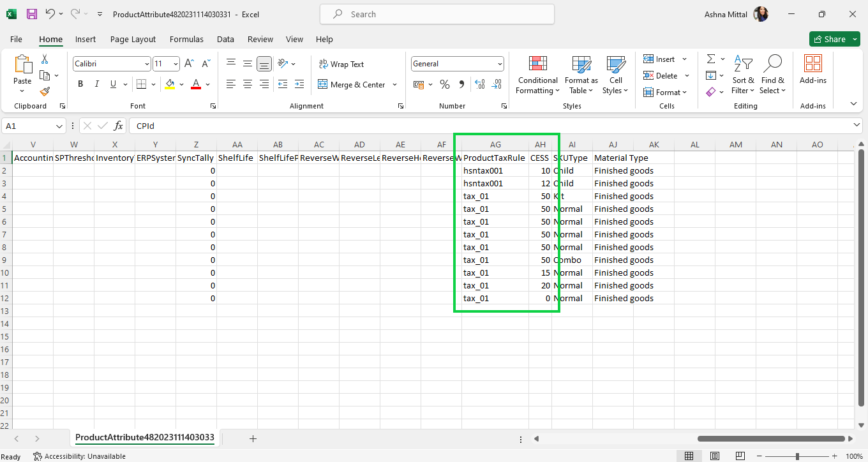Click Insert Function fx icon
This screenshot has width=868, height=462.
119,126
